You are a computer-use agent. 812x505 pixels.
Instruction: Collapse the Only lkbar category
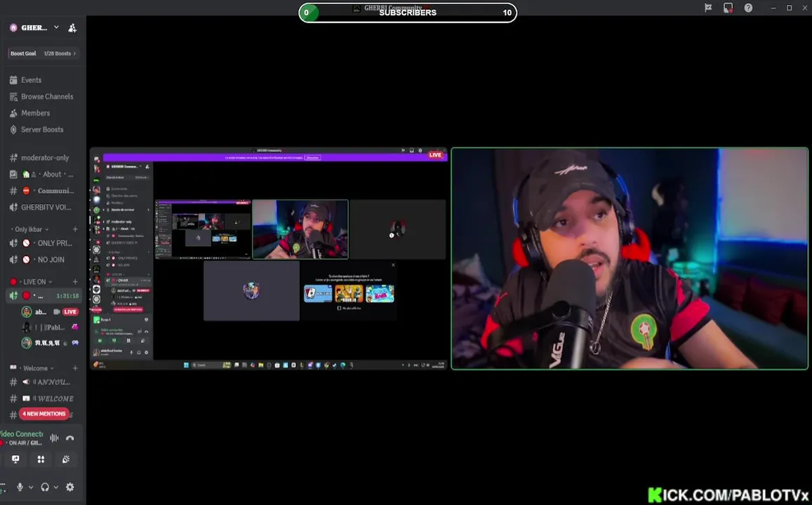point(31,229)
